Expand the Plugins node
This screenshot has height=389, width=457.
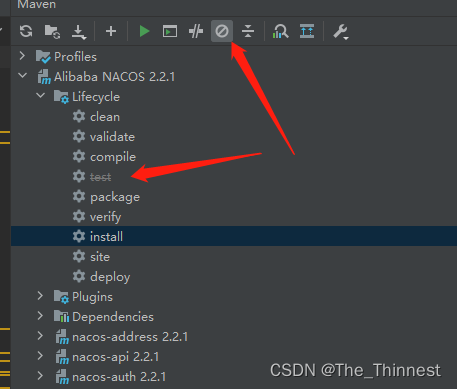(40, 296)
